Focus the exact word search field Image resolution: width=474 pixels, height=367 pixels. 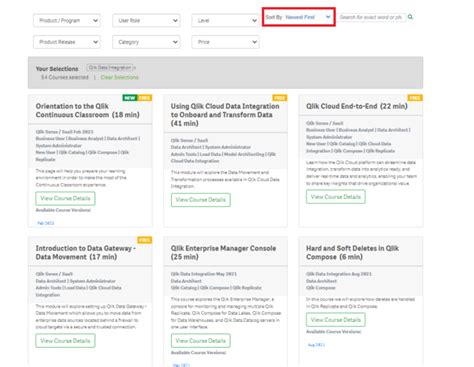[x=372, y=17]
